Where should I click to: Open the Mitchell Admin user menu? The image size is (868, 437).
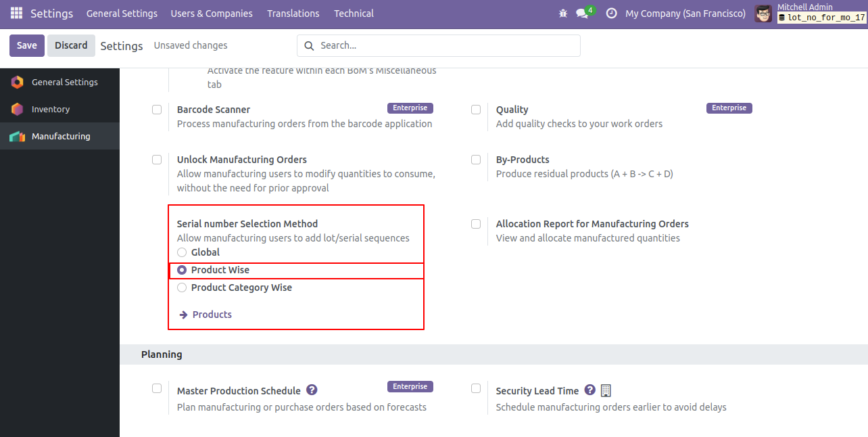(x=810, y=14)
